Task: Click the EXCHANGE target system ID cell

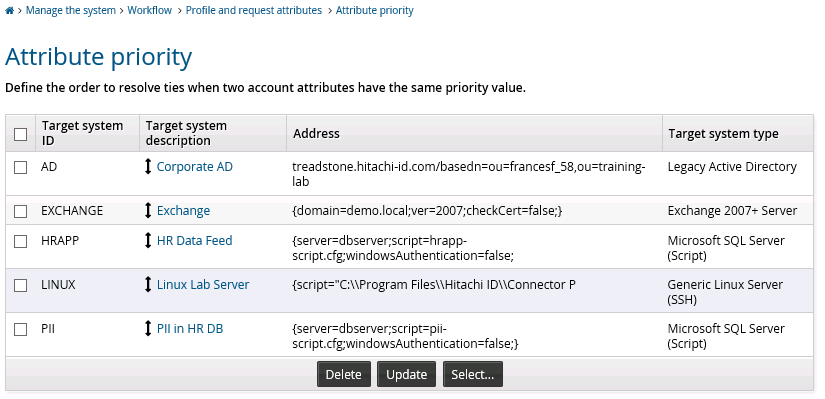Action: (87, 211)
